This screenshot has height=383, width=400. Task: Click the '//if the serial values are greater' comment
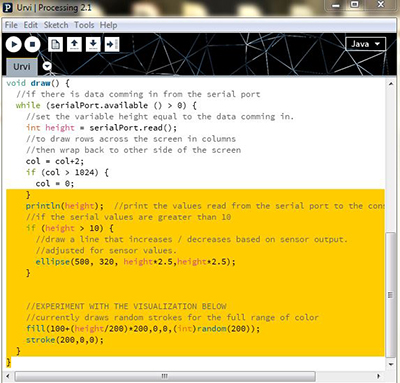pos(128,217)
